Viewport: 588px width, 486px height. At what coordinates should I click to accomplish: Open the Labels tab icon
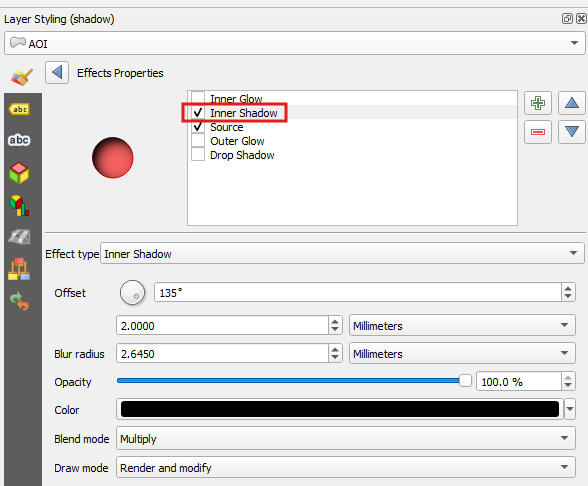tap(19, 109)
